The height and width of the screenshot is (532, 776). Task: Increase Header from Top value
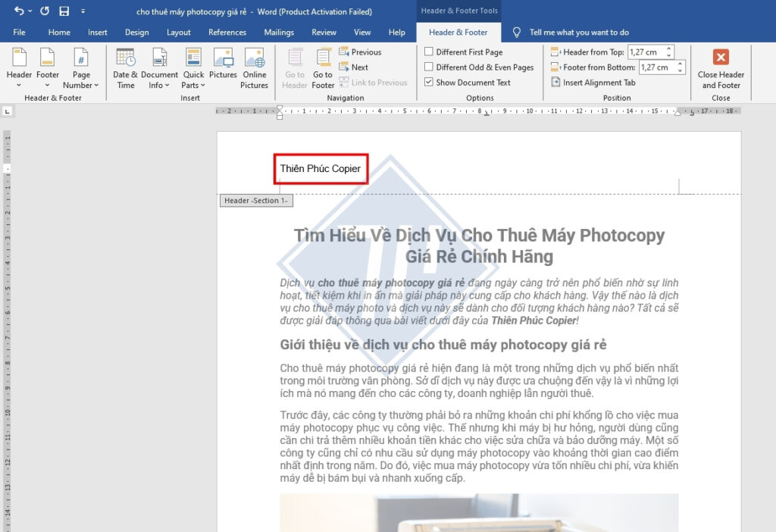[668, 49]
